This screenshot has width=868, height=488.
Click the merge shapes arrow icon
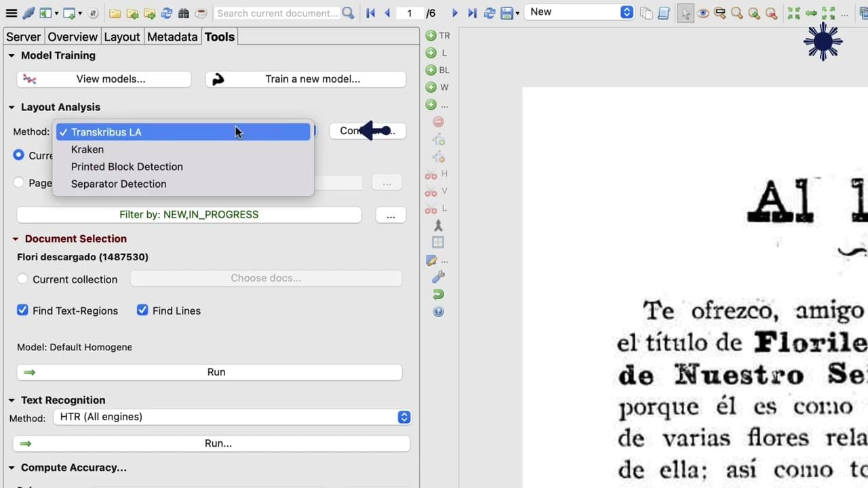(438, 226)
